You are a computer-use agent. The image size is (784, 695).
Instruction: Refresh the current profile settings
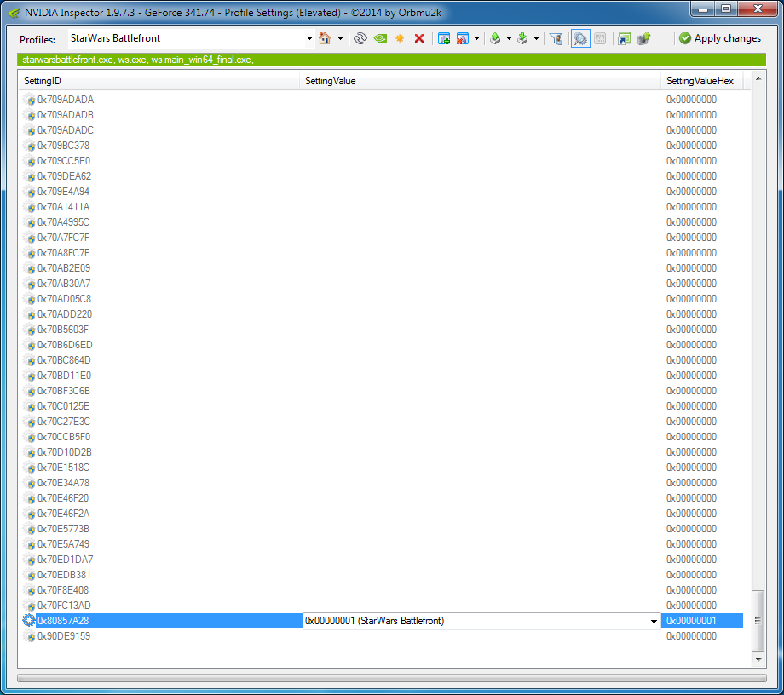coord(360,38)
